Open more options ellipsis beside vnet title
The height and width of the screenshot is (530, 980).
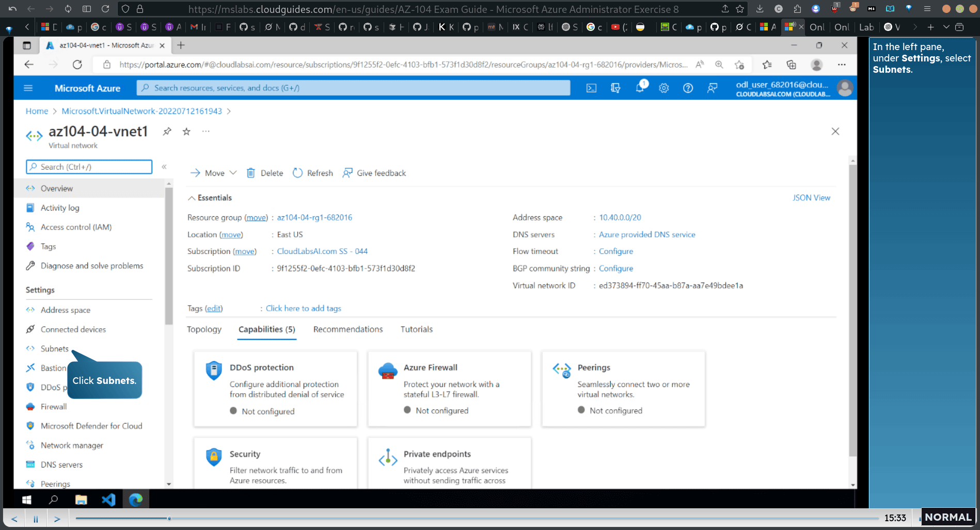[206, 132]
